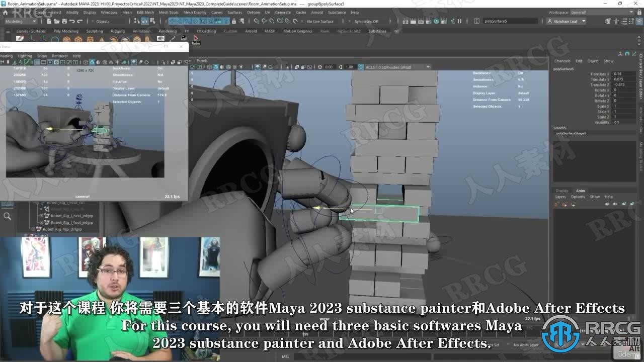
Task: Click the New Scene icon in status line
Action: pyautogui.click(x=49, y=21)
